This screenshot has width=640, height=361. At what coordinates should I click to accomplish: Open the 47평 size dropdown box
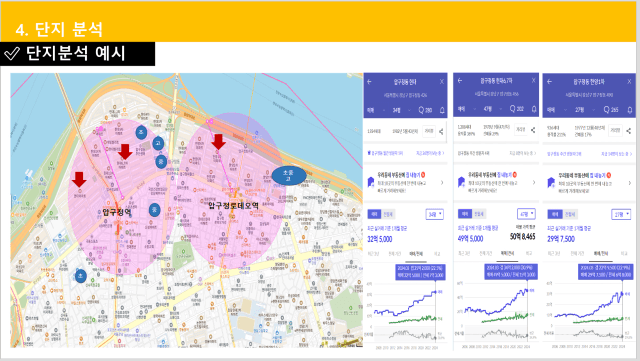tap(526, 214)
